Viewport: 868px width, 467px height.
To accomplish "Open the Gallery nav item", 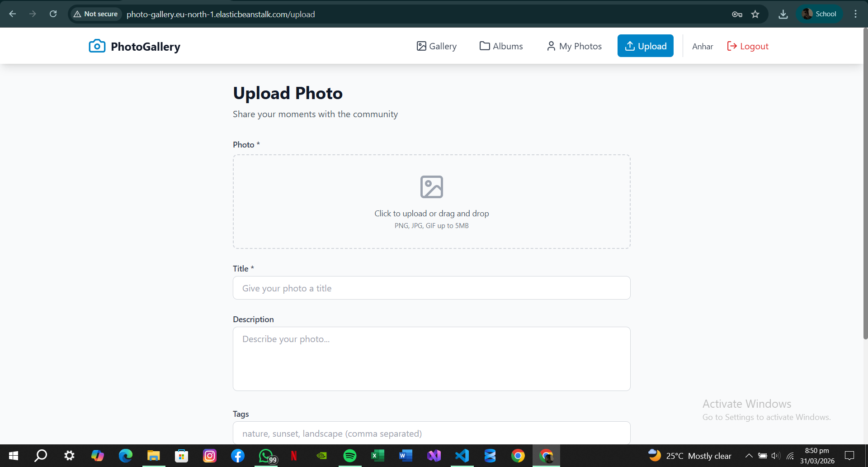I will (436, 46).
